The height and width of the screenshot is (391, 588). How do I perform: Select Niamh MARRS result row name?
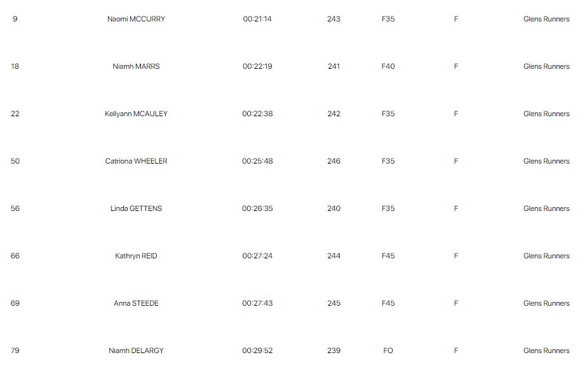point(136,66)
